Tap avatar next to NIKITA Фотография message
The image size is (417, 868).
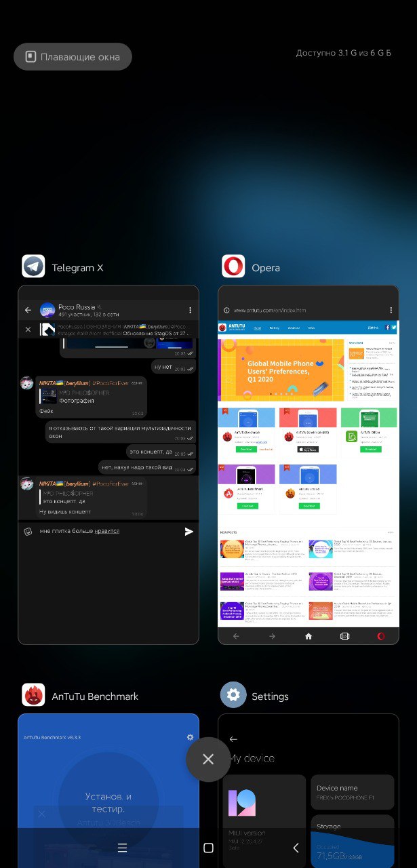pyautogui.click(x=27, y=384)
